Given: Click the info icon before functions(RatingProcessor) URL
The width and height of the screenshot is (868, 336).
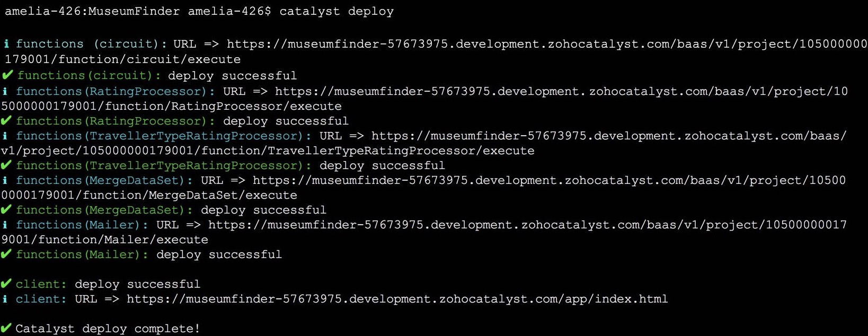Looking at the screenshot, I should [5, 91].
